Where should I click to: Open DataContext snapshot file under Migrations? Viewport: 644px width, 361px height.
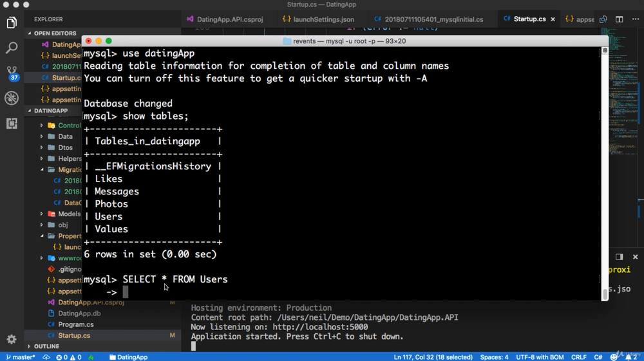[68, 203]
